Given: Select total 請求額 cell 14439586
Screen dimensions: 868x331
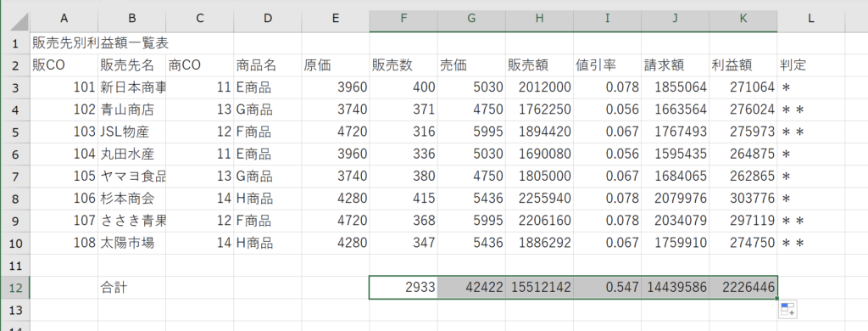Looking at the screenshot, I should tap(675, 287).
